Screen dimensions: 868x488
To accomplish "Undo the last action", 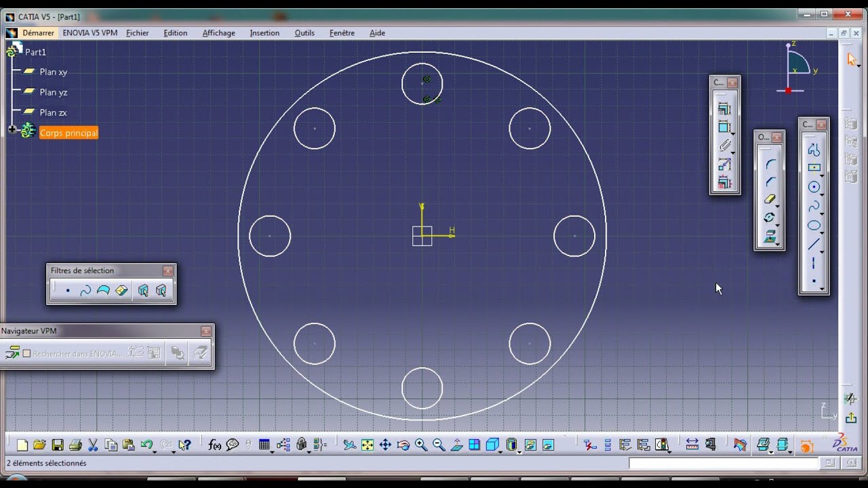I will point(146,445).
